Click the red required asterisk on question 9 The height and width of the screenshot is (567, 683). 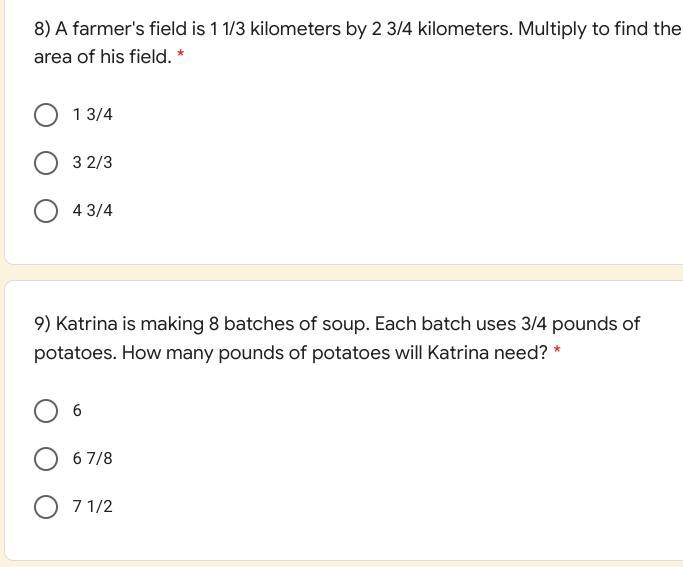tap(556, 350)
